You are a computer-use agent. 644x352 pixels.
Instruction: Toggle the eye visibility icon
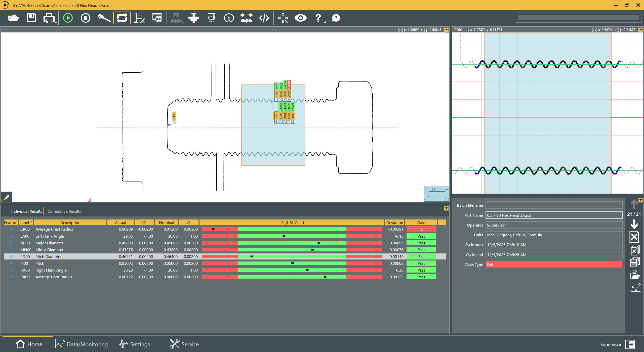pos(300,18)
